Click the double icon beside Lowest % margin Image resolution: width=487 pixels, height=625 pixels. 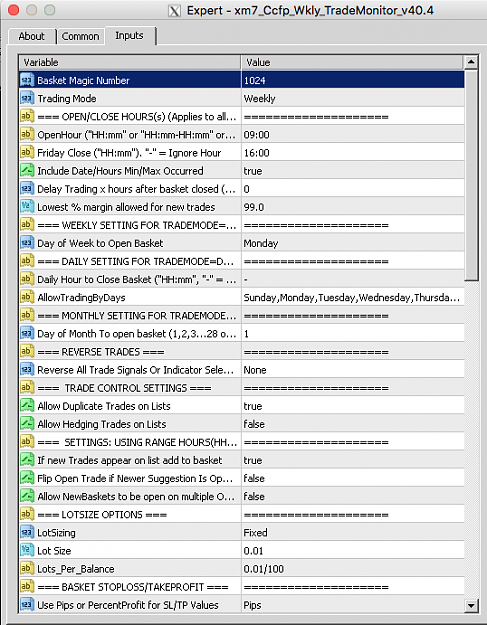pyautogui.click(x=27, y=206)
